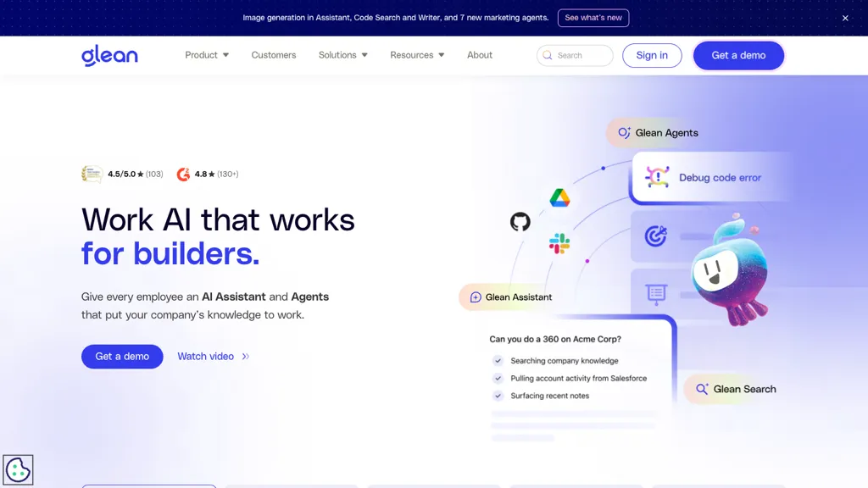This screenshot has height=488, width=868.
Task: Open the accessibility widget in the corner
Action: click(18, 469)
